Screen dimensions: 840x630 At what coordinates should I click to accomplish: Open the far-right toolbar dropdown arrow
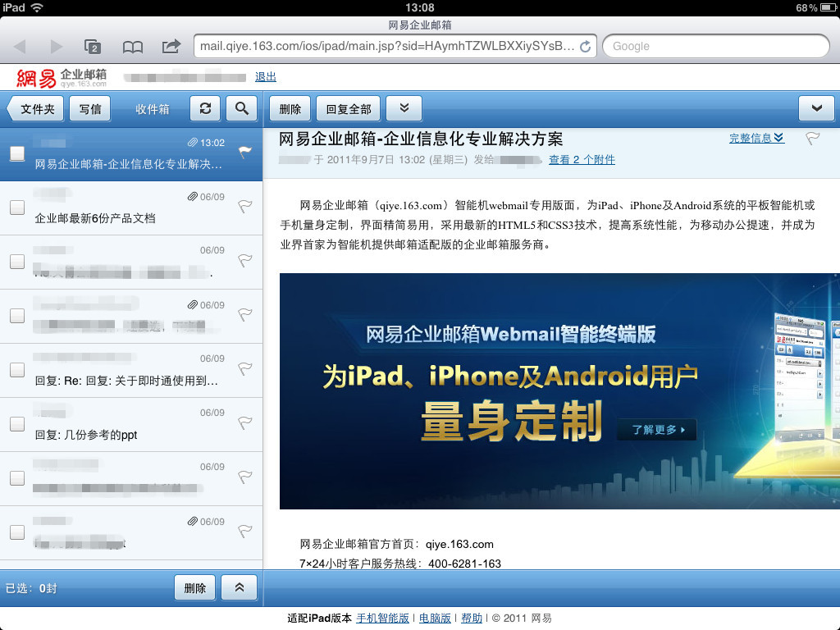coord(816,108)
